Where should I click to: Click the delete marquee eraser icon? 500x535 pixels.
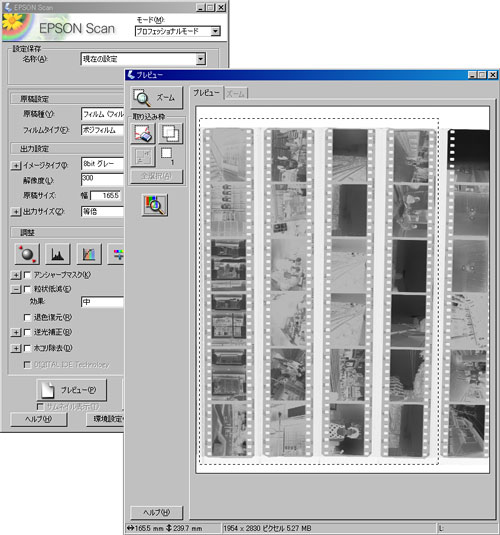(x=143, y=133)
